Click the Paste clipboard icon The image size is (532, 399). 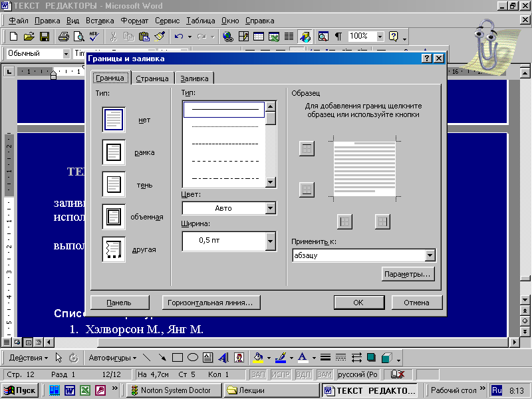[144, 37]
